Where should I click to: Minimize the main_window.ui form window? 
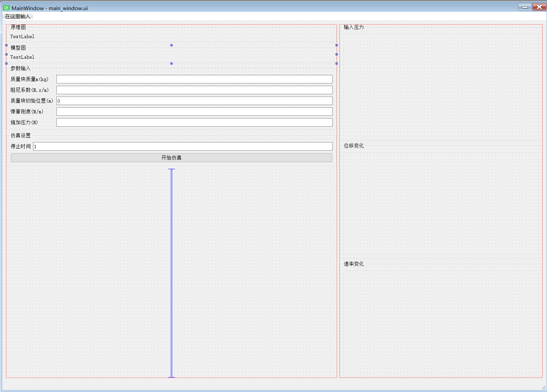click(x=525, y=7)
